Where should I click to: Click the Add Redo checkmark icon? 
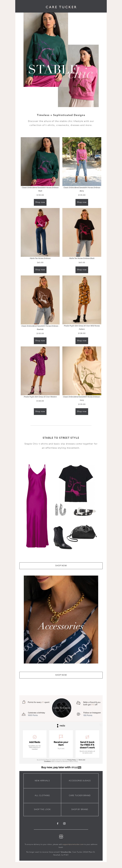click(35, 737)
